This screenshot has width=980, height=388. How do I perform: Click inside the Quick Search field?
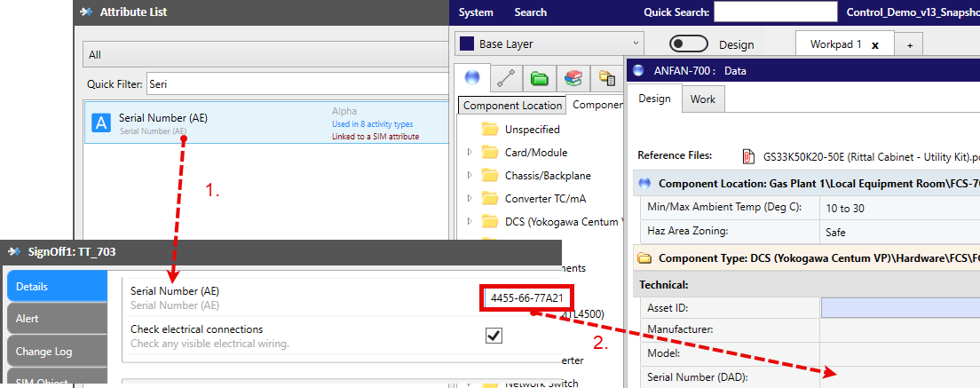point(775,12)
